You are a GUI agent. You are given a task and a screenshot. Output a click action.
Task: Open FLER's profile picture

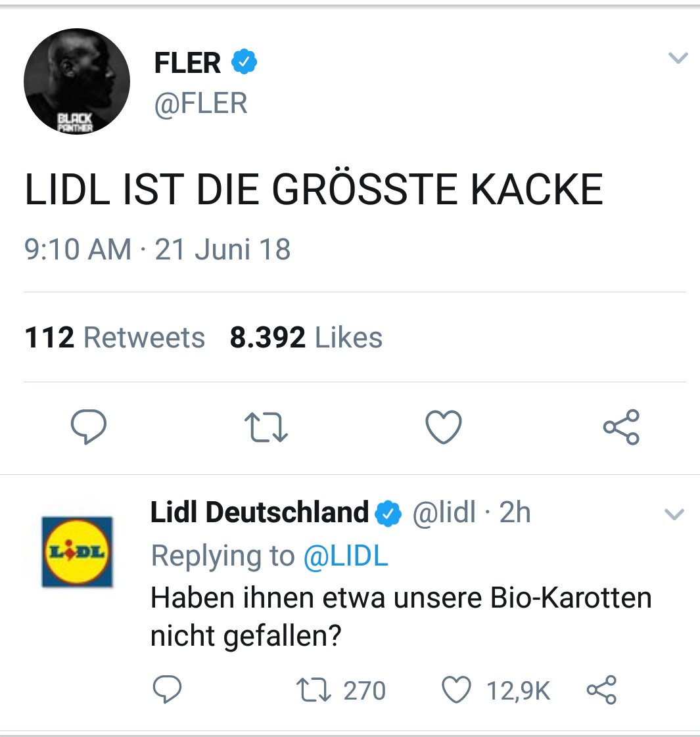pos(77,81)
